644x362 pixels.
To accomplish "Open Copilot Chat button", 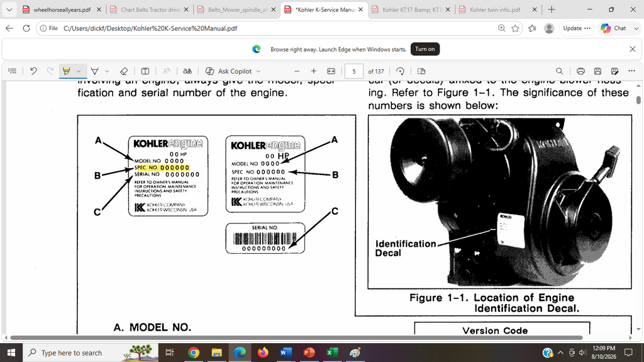I will (x=614, y=28).
